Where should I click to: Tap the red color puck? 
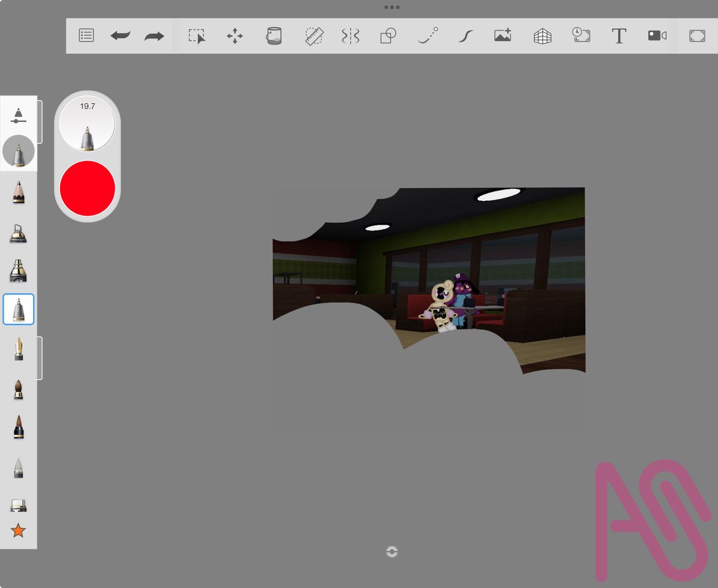[x=88, y=188]
